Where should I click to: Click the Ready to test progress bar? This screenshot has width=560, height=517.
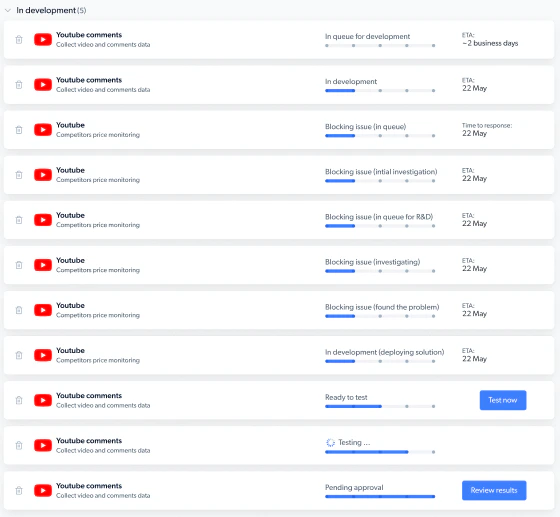(380, 406)
